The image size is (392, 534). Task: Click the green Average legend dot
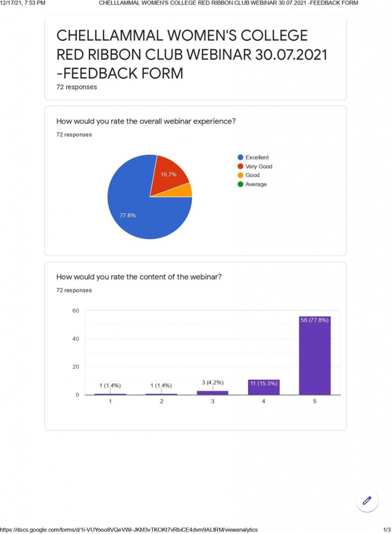[x=240, y=184]
